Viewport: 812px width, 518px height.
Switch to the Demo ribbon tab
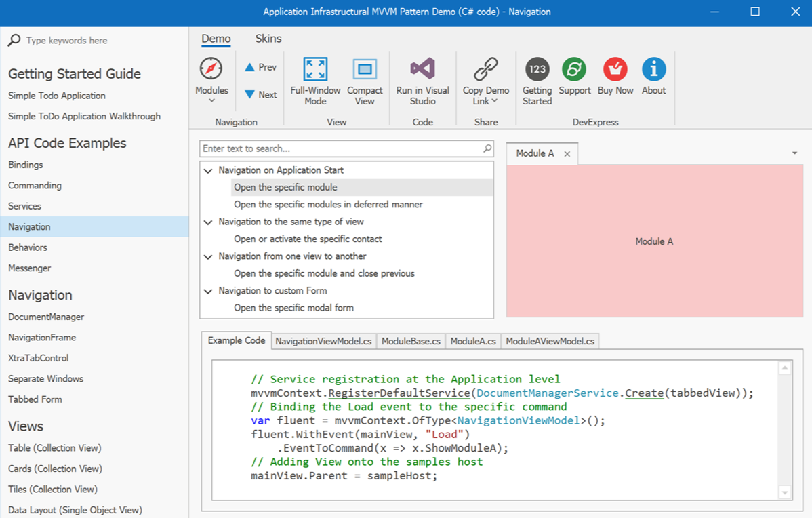(x=216, y=39)
